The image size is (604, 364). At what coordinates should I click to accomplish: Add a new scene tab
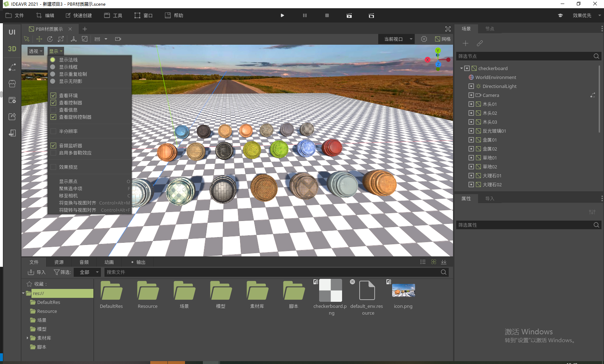(x=85, y=29)
